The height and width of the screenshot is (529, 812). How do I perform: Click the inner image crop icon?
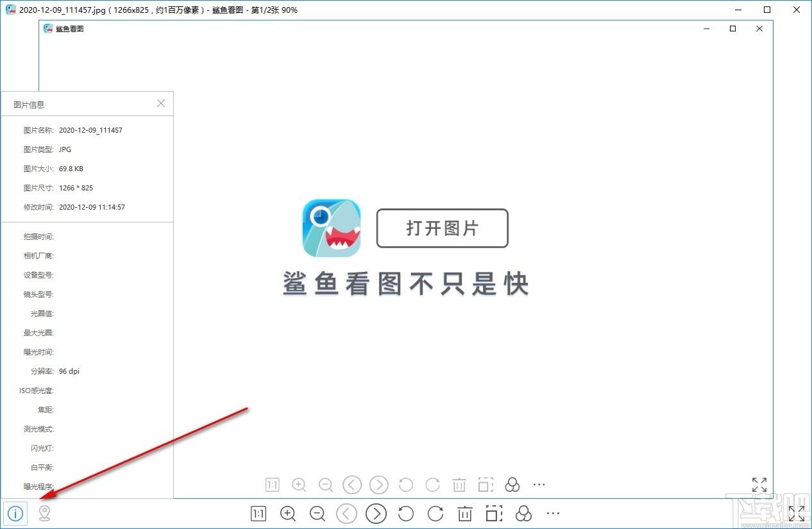point(486,485)
